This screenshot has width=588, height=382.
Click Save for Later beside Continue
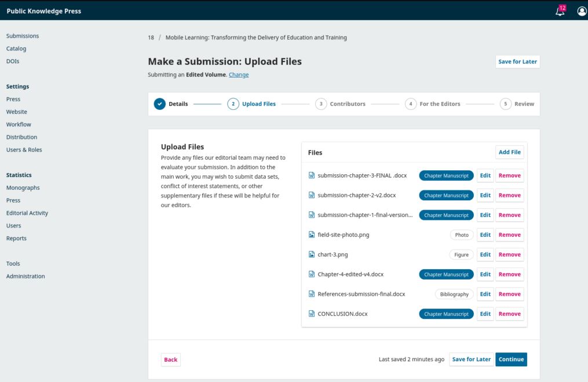[x=472, y=359]
